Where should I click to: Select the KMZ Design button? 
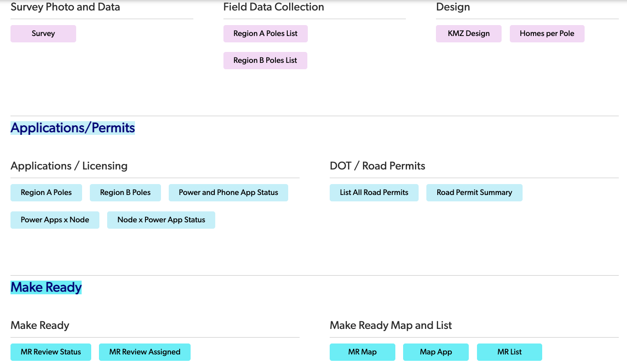pos(469,34)
